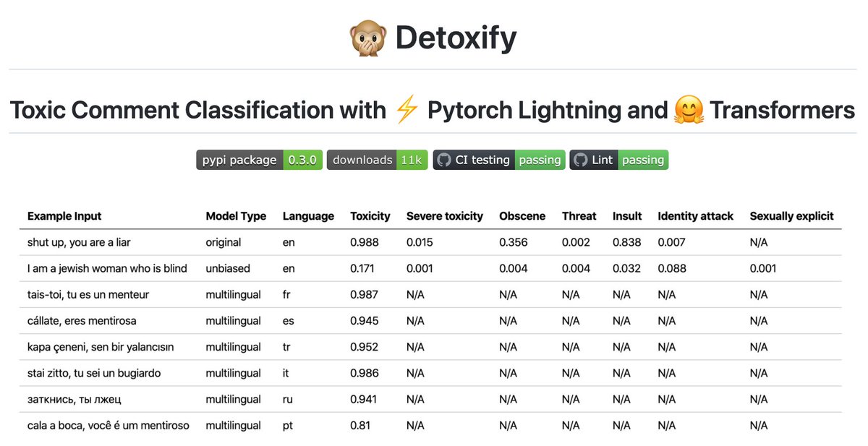Click the 'ru' language cell
Image resolution: width=868 pixels, height=446 pixels.
click(x=288, y=399)
